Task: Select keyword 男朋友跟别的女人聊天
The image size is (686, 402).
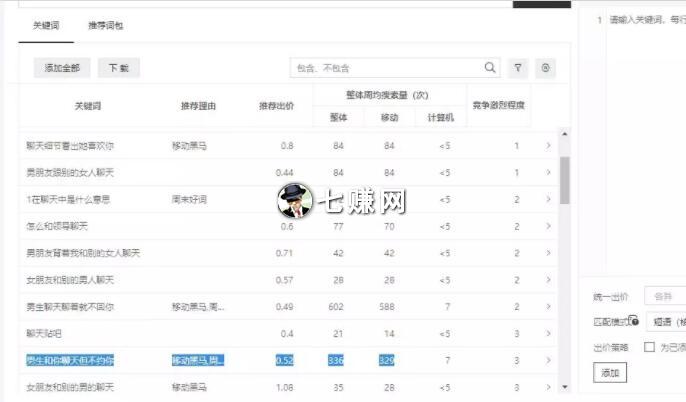Action: (70, 172)
